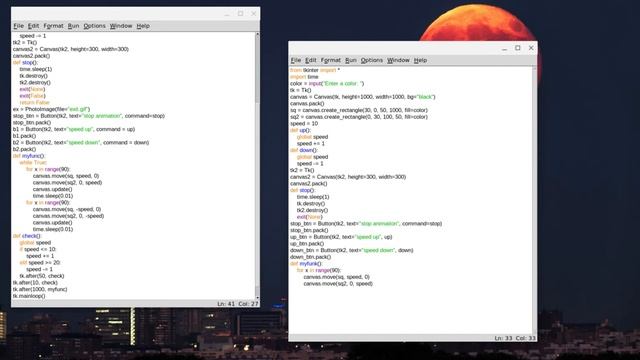Open Options menu in left window
The image size is (640, 360).
coord(94,26)
